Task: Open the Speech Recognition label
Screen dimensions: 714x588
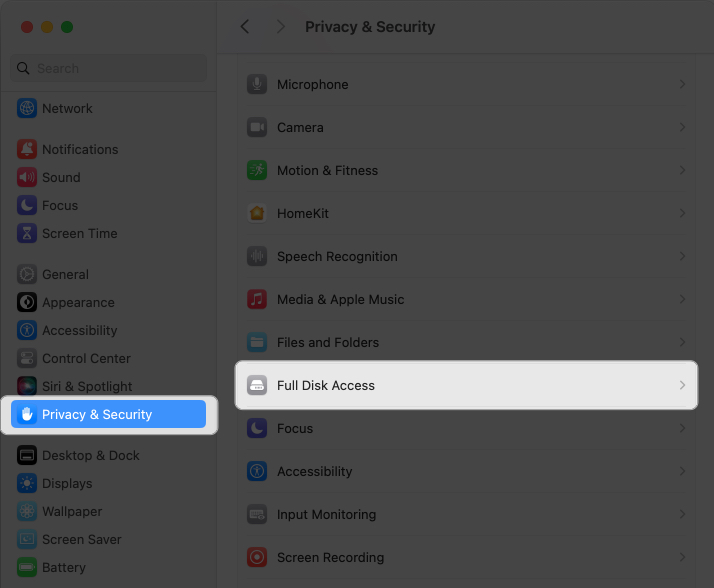Action: coord(337,256)
